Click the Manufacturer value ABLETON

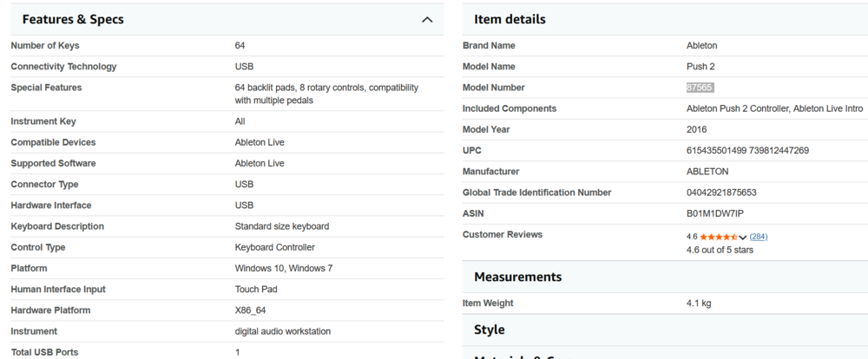[x=707, y=172]
